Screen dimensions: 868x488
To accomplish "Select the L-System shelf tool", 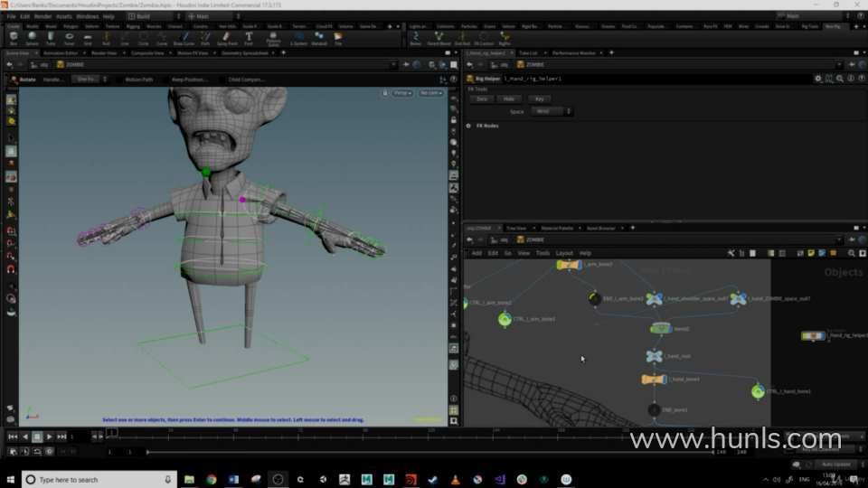I will pos(298,38).
